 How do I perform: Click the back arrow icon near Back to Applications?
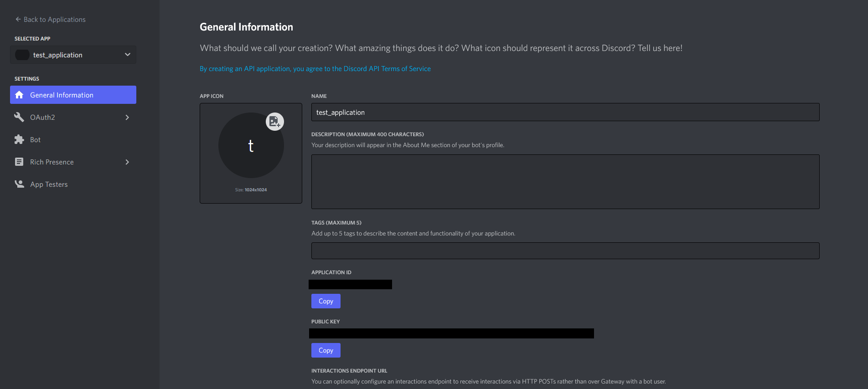point(18,19)
